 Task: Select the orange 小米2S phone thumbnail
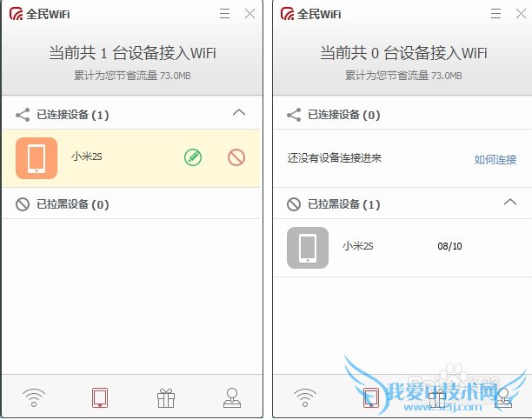pyautogui.click(x=37, y=158)
